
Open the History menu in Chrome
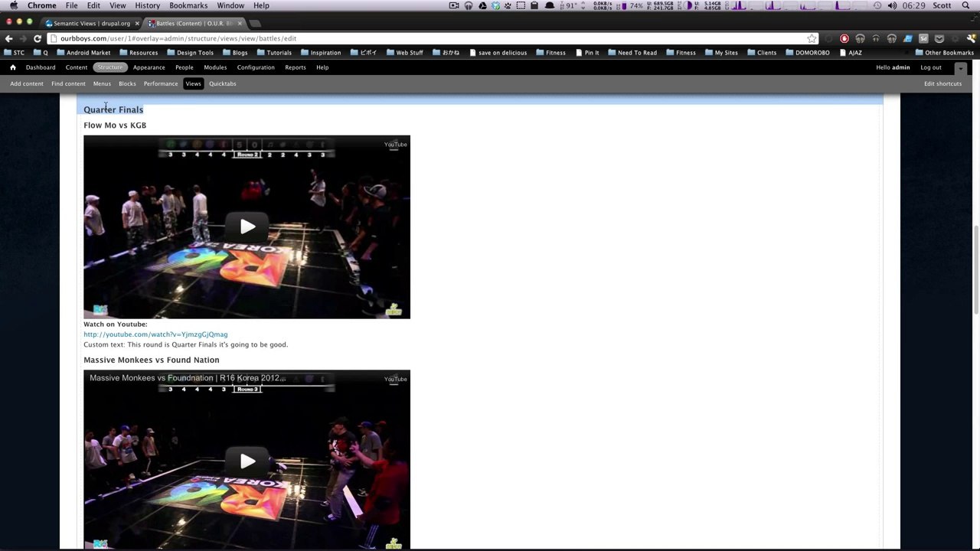[x=147, y=5]
